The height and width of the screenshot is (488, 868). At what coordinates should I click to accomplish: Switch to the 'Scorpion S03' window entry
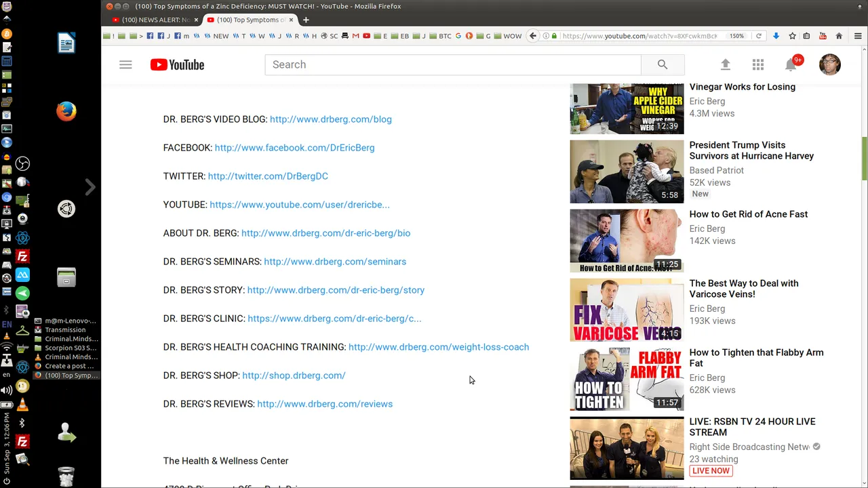(x=65, y=348)
